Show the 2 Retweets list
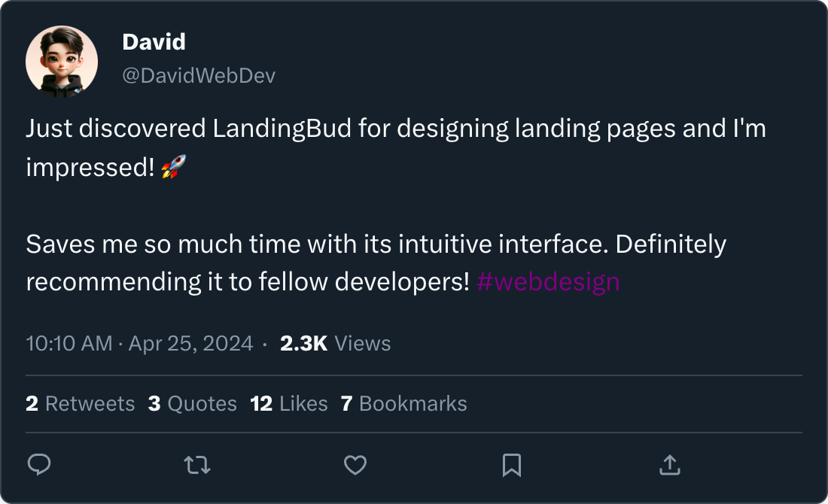 point(80,404)
